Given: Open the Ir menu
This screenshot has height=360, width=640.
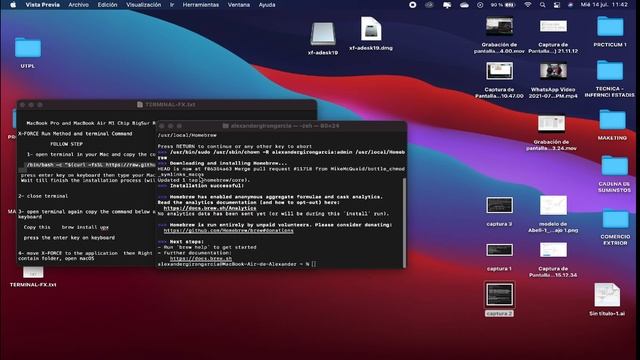Looking at the screenshot, I should pyautogui.click(x=172, y=5).
